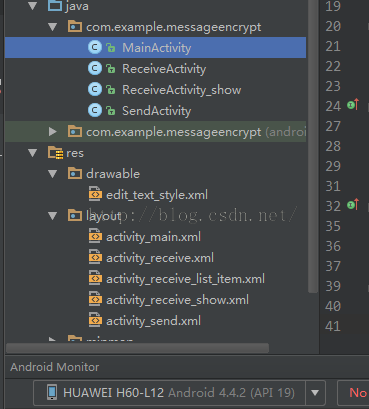369x409 pixels.
Task: Collapse the drawable folder arrow
Action: click(x=53, y=174)
